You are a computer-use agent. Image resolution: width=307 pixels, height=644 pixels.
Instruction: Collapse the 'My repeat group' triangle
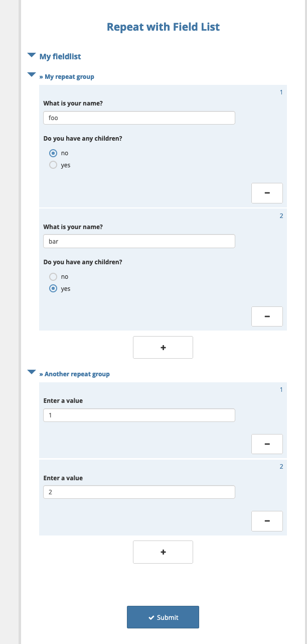32,75
